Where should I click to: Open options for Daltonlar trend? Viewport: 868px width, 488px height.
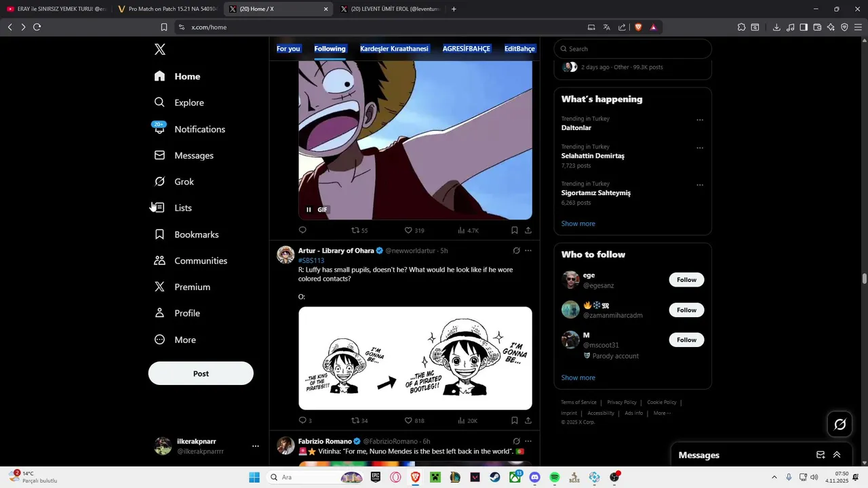point(700,120)
